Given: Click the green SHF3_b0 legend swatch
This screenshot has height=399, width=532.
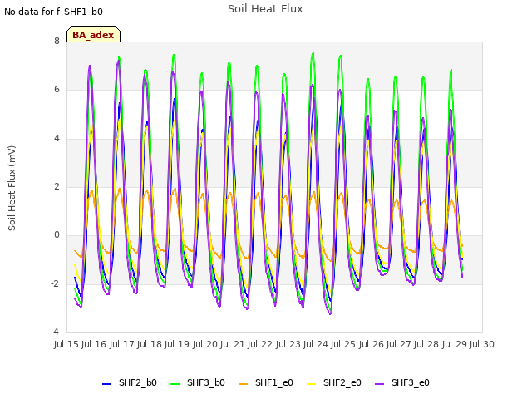Looking at the screenshot, I should [x=175, y=384].
